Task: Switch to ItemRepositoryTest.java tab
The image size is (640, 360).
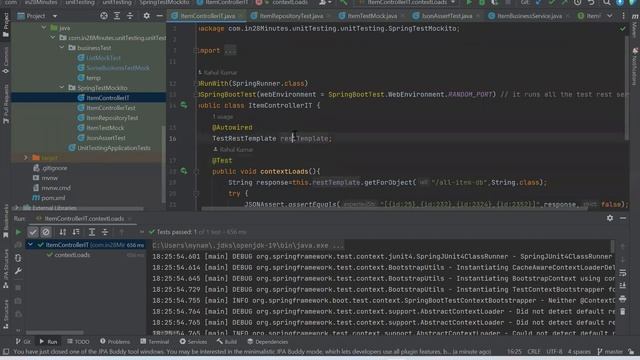Action: pyautogui.click(x=291, y=16)
